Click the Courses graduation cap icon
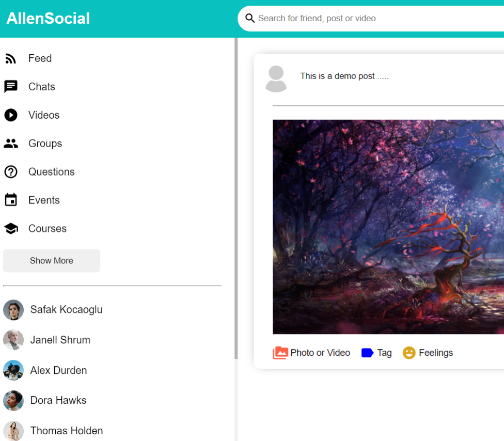 [x=11, y=229]
